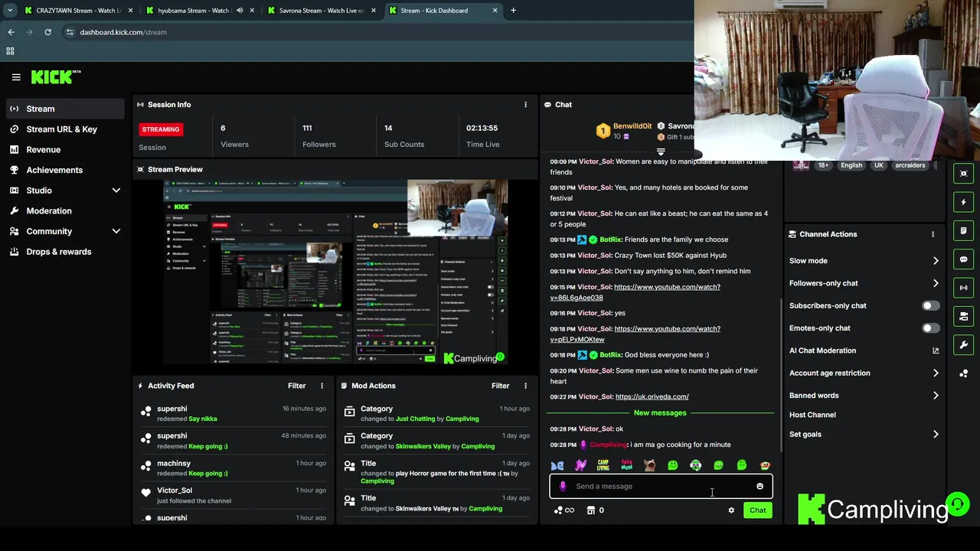
Task: Open Channel Actions three-dot menu
Action: [933, 234]
